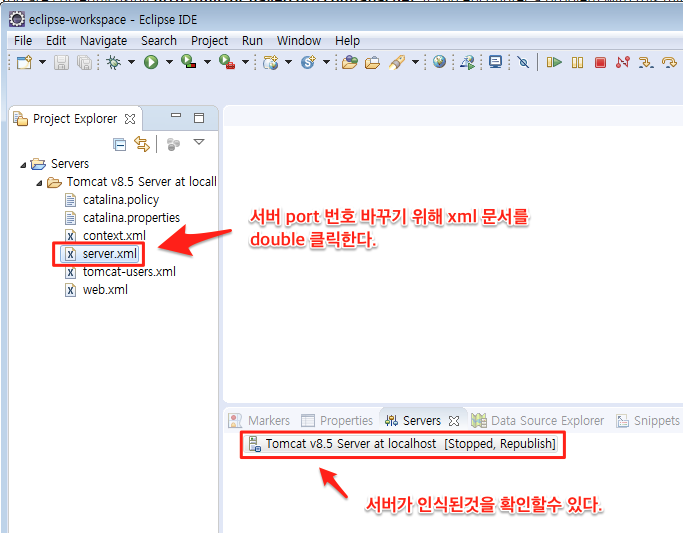Open the New Servlet dropdown arrow
This screenshot has width=683, height=533.
[x=326, y=62]
